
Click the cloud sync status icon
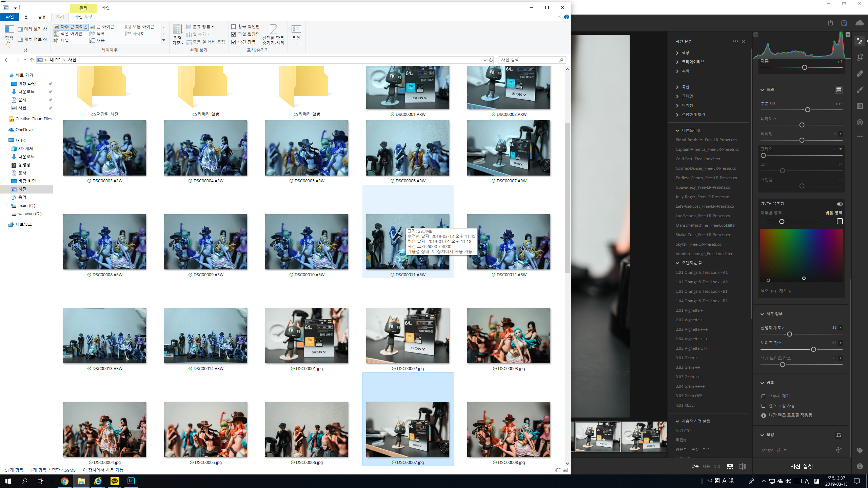(x=860, y=23)
